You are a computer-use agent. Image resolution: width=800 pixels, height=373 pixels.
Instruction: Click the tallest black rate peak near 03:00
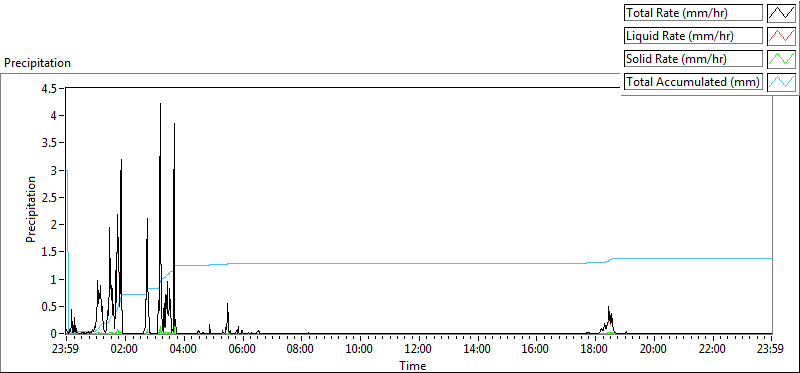(160, 104)
